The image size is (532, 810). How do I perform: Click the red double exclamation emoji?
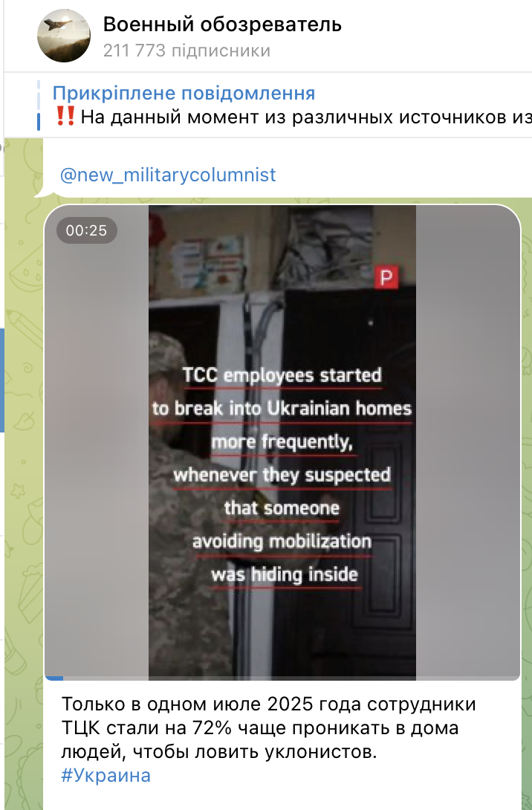(65, 116)
